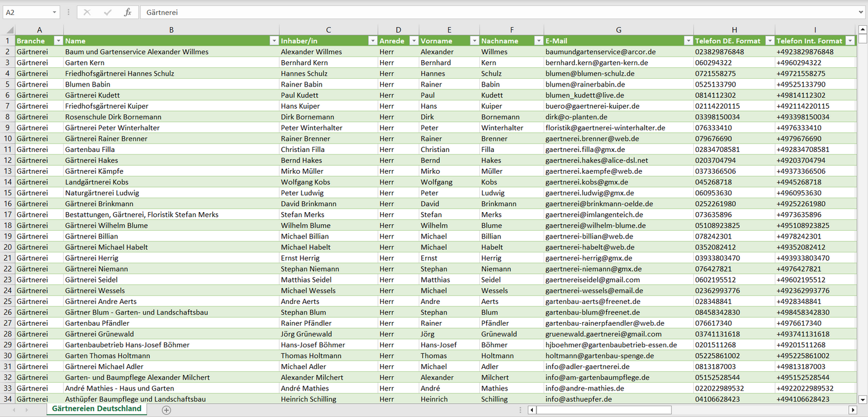Screen dimensions: 868x417
Task: Click the Enter checkmark icon in formula bar
Action: 108,12
